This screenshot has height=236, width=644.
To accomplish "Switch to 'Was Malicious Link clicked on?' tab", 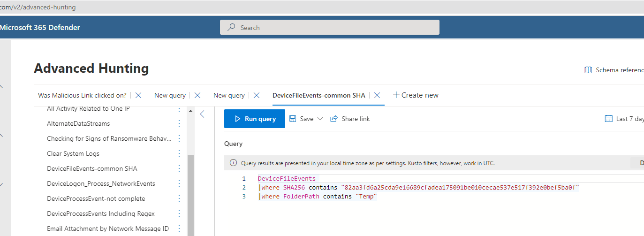I will pyautogui.click(x=82, y=95).
